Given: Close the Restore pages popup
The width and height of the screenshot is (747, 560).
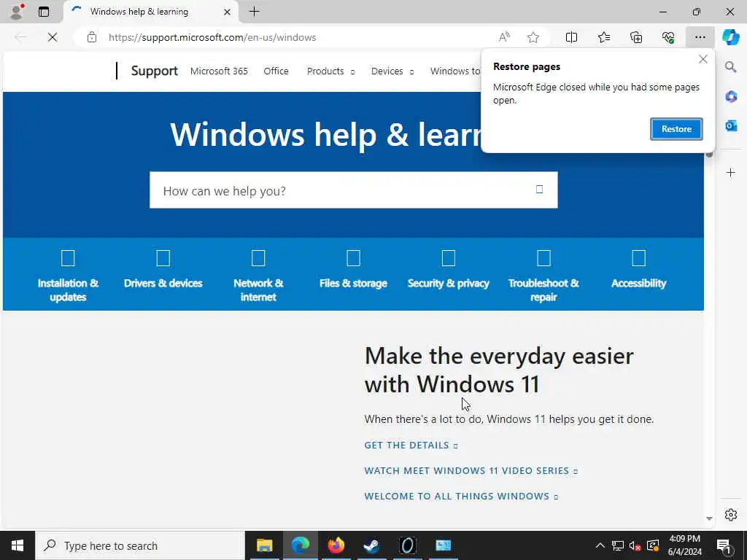Looking at the screenshot, I should pos(703,60).
